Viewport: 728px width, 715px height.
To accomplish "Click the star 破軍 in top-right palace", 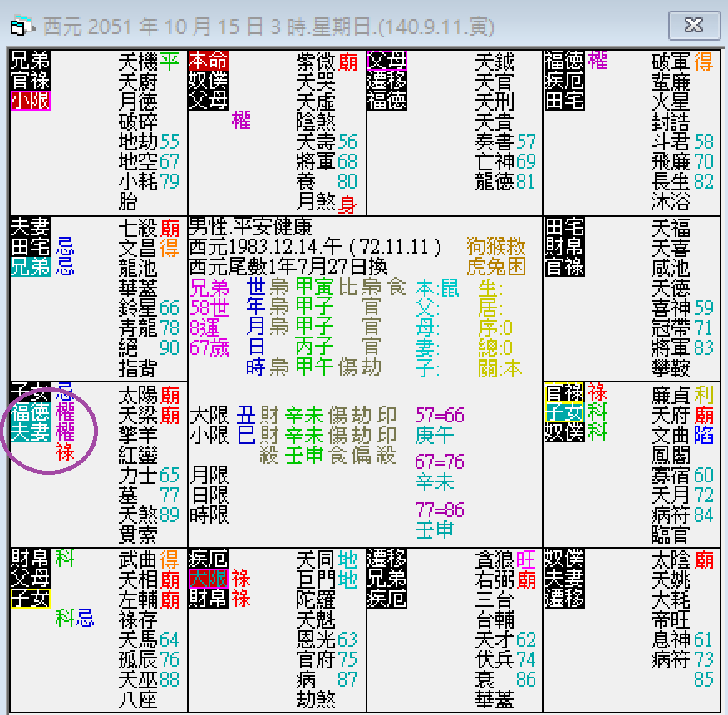I will 671,62.
